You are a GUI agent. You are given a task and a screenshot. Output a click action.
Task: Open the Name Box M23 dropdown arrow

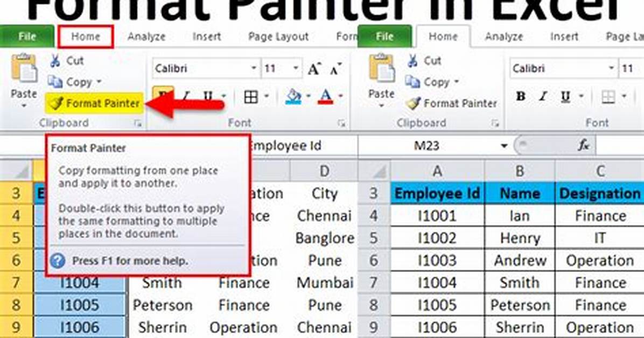[x=503, y=146]
